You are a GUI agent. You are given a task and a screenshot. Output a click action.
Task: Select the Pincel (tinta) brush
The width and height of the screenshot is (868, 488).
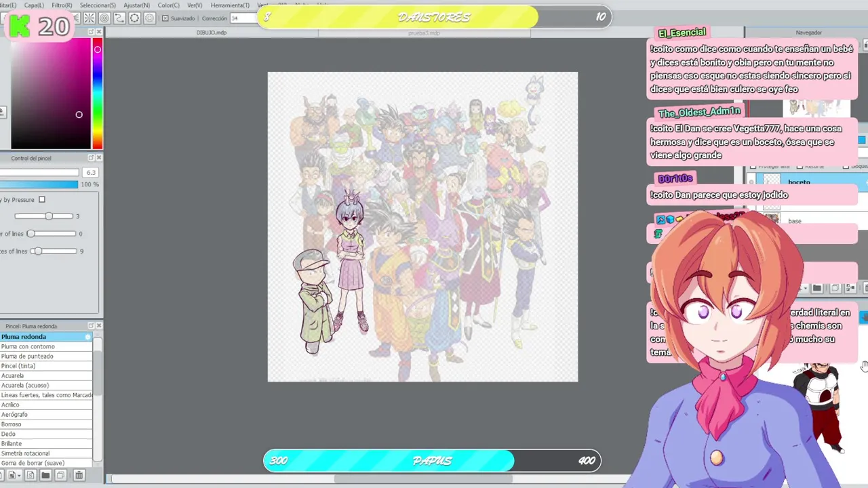[x=46, y=366]
